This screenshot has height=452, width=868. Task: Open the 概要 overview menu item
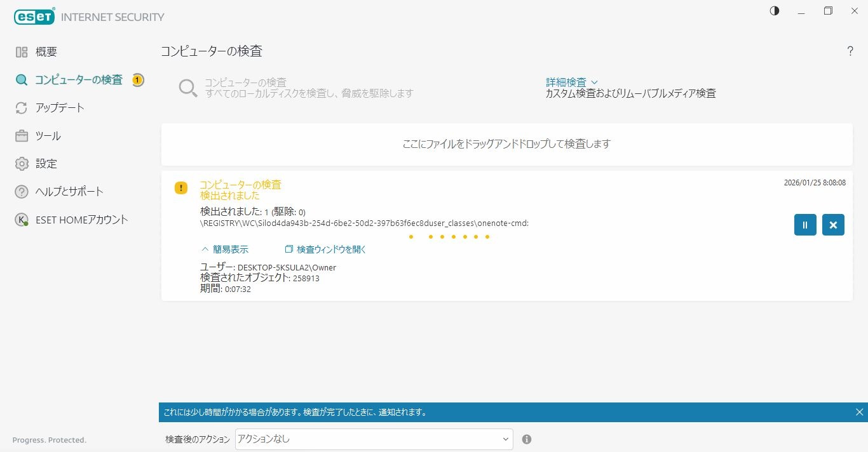click(46, 52)
